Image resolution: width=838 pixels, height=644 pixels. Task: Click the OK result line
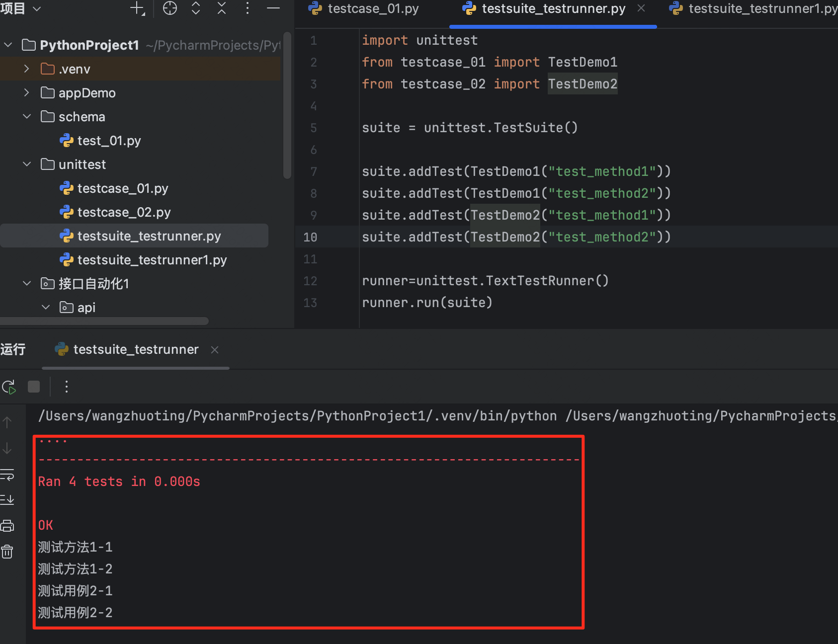46,525
